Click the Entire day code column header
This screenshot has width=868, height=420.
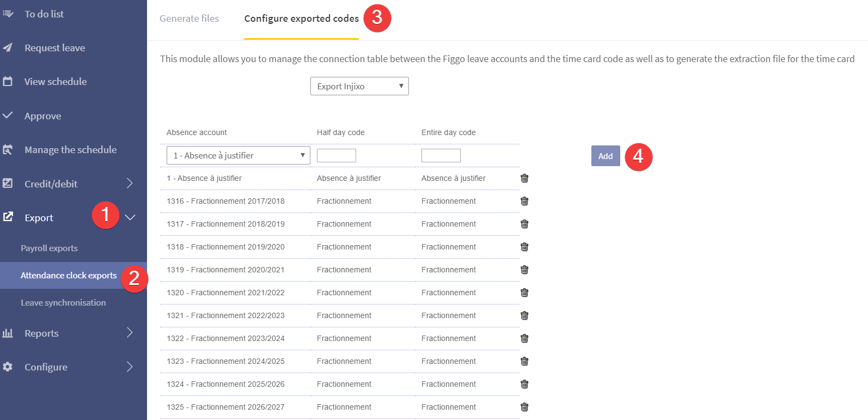coord(449,132)
